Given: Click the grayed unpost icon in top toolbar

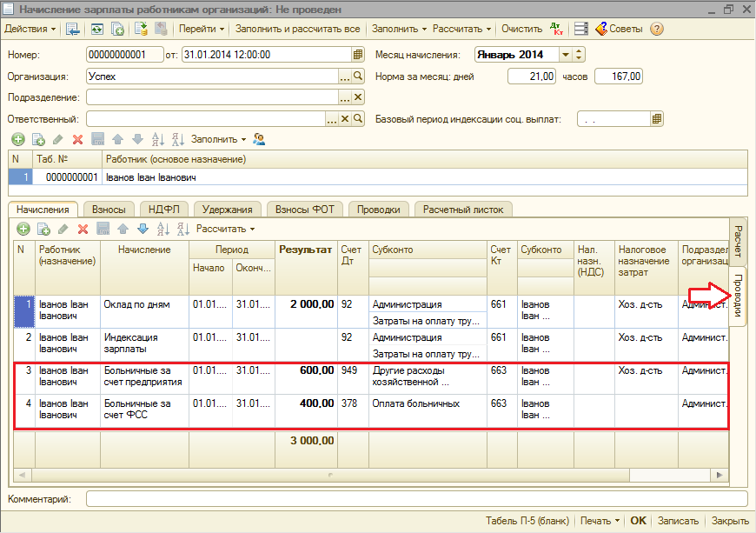Looking at the screenshot, I should [161, 29].
